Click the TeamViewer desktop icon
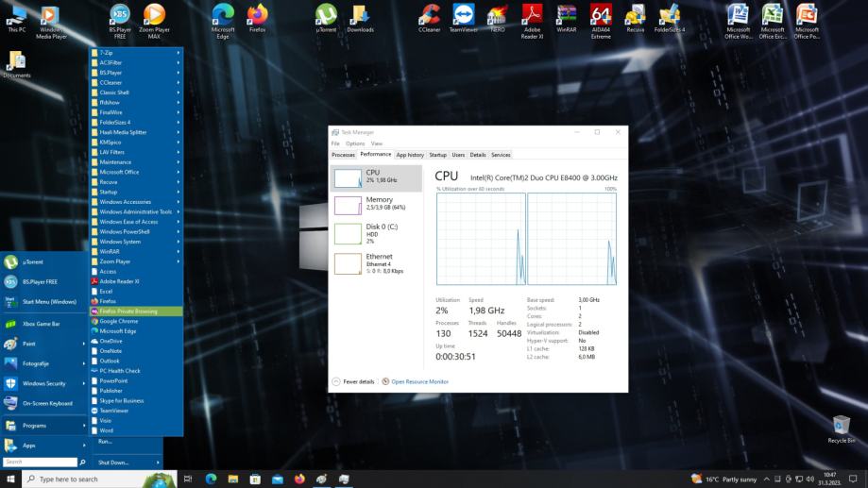Viewport: 868px width, 488px height. [463, 15]
